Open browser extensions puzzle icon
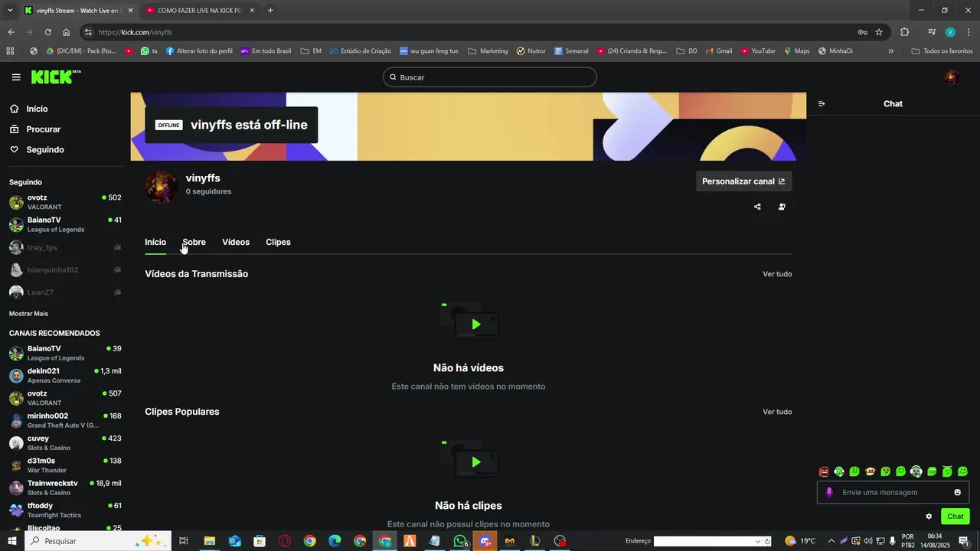This screenshot has height=551, width=980. [904, 32]
